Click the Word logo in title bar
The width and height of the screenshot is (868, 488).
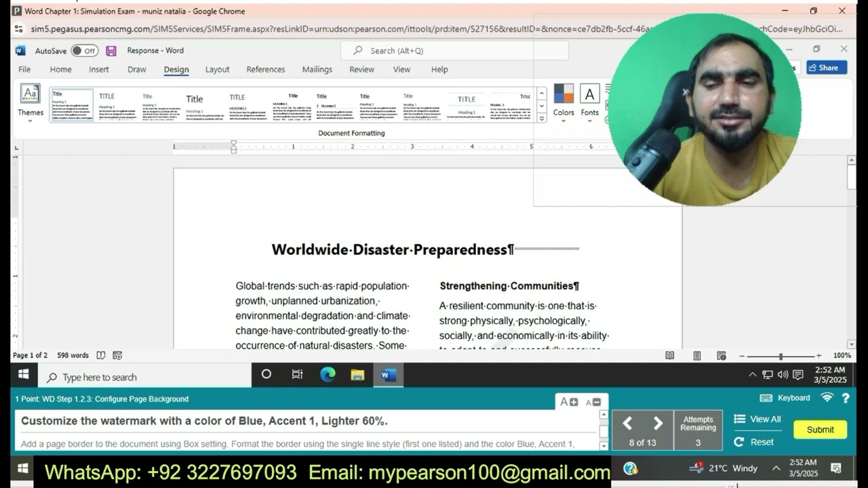pyautogui.click(x=20, y=51)
